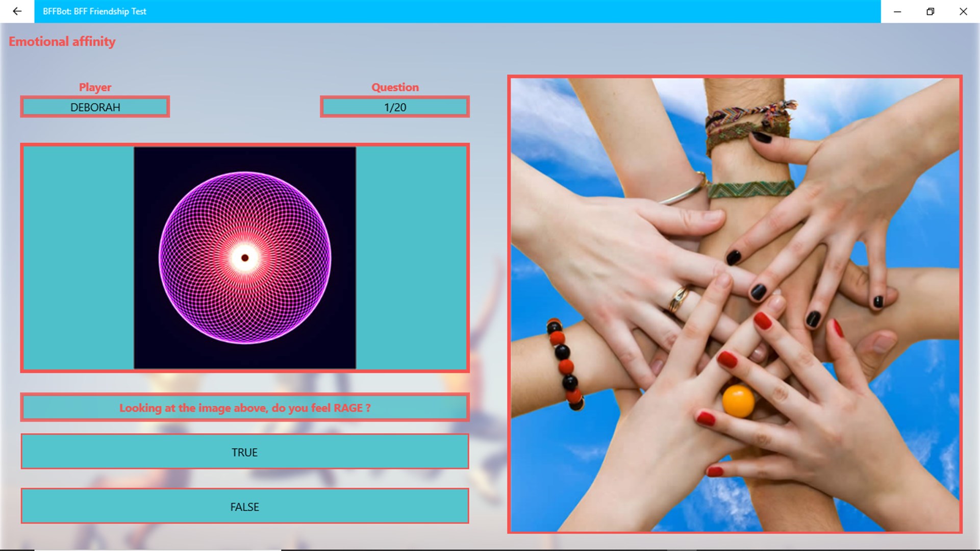This screenshot has height=551, width=980.
Task: Click the Player label above the name
Action: 95,87
